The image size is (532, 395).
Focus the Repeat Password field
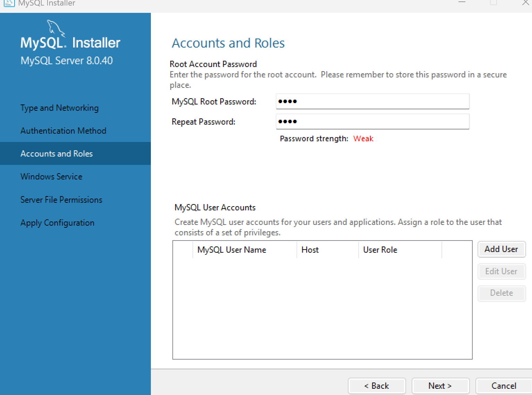pos(372,121)
